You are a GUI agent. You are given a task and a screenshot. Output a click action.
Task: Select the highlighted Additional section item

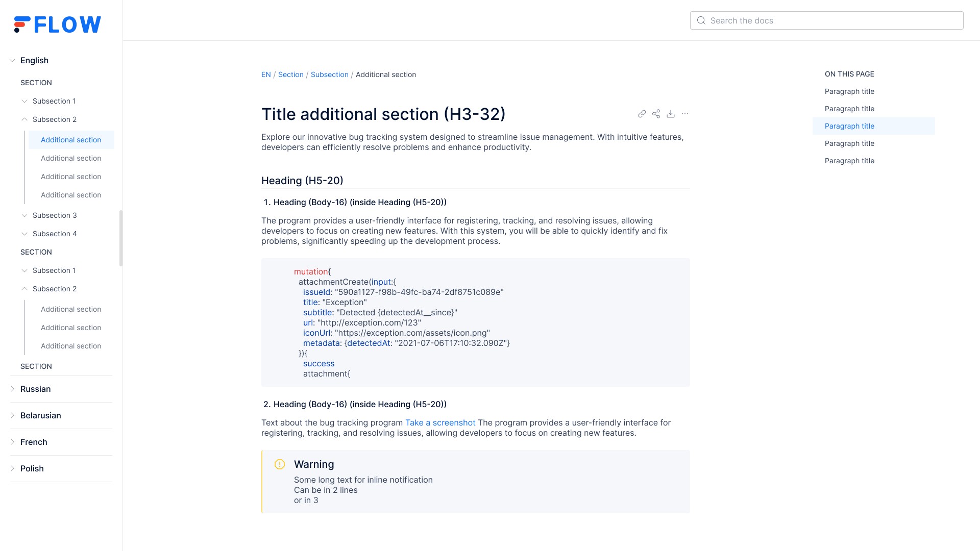tap(71, 140)
